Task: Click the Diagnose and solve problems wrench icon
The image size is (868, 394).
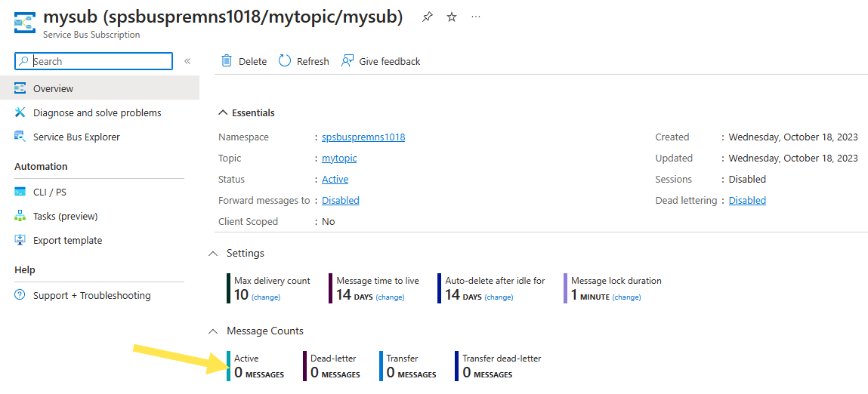Action: click(20, 112)
